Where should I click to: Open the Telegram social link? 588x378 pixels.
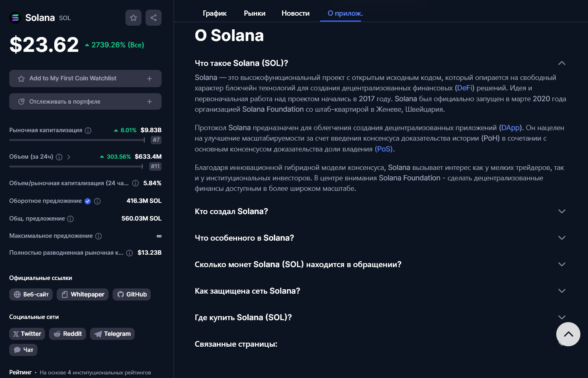point(112,334)
